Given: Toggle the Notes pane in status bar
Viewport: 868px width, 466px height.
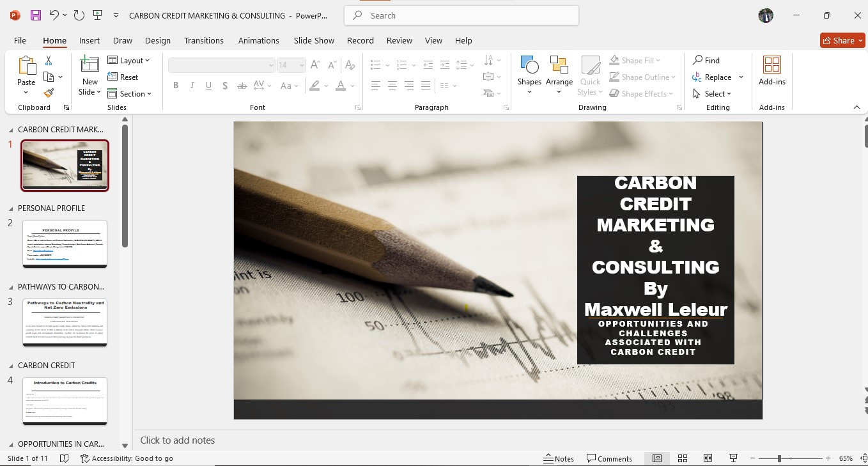Looking at the screenshot, I should tap(559, 458).
